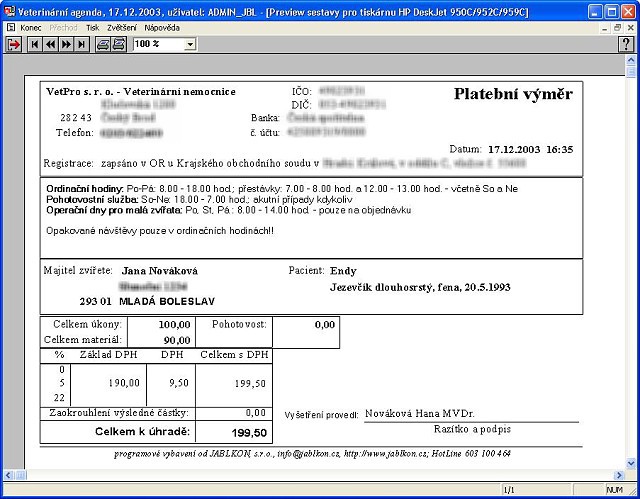Click the Pohotovostní služba line
Image resolution: width=640 pixels, height=499 pixels.
pyautogui.click(x=199, y=200)
